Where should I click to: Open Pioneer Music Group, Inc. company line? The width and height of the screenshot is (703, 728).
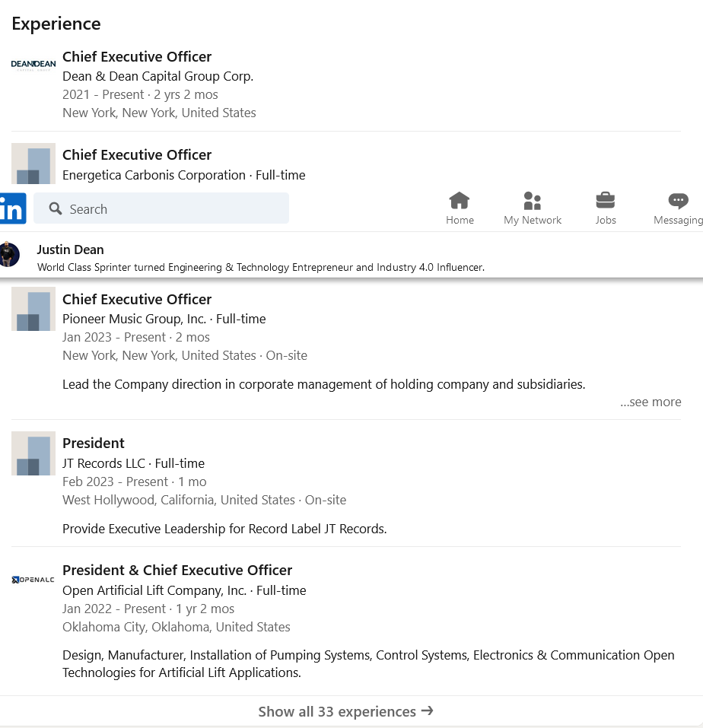(164, 319)
